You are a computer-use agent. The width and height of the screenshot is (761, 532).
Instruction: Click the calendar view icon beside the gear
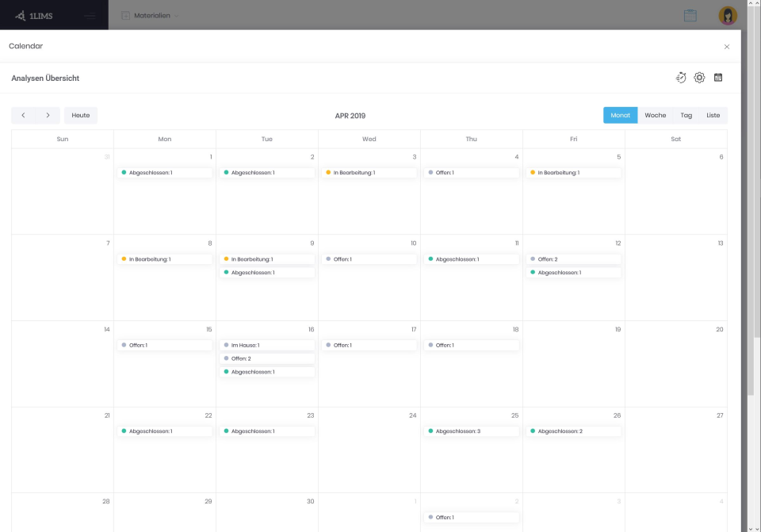click(x=718, y=77)
